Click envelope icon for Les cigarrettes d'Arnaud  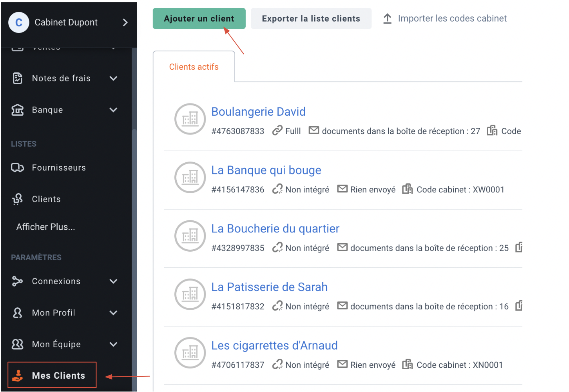point(342,364)
